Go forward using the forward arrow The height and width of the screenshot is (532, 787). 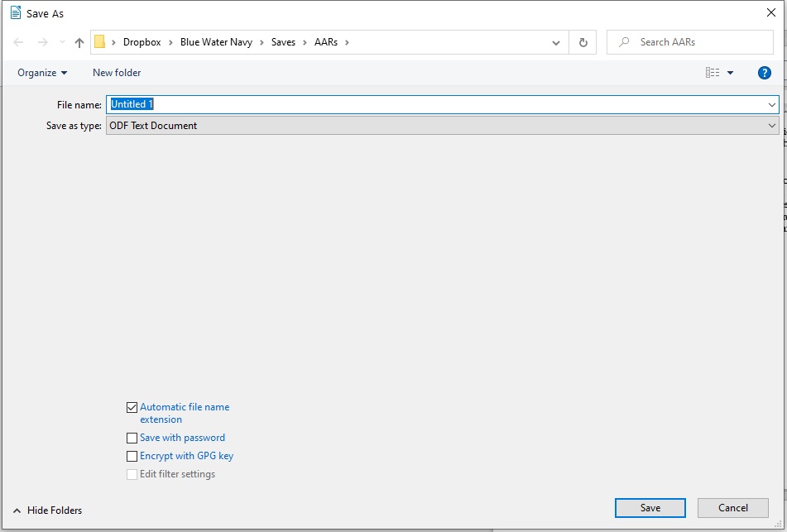tap(43, 42)
